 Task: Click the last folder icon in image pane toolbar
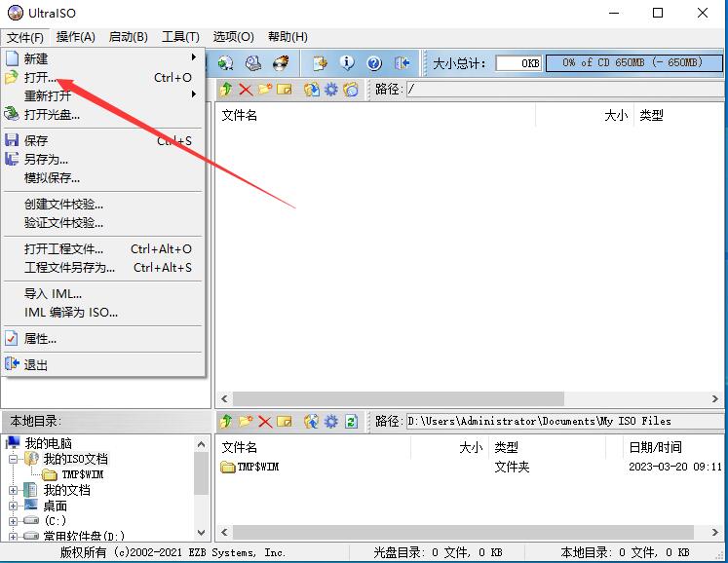(x=351, y=89)
